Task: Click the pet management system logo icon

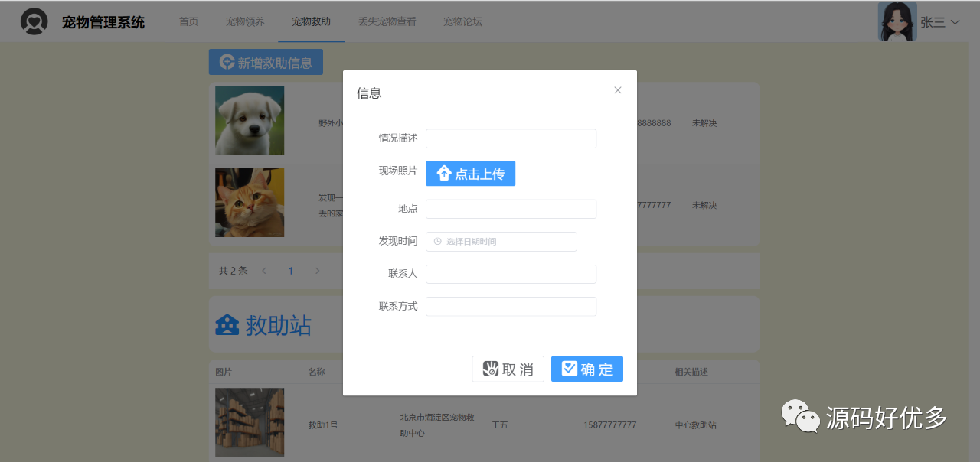Action: point(34,21)
